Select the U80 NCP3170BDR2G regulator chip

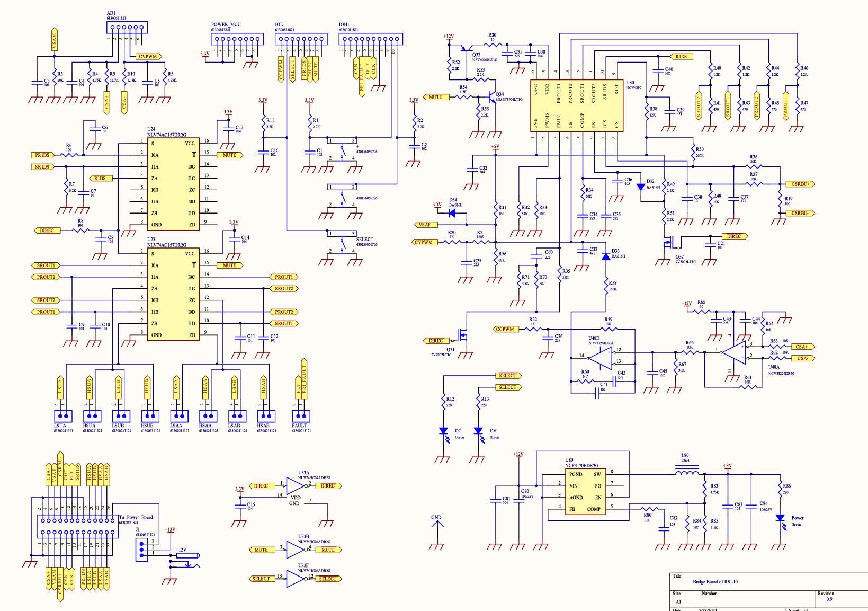pos(585,492)
